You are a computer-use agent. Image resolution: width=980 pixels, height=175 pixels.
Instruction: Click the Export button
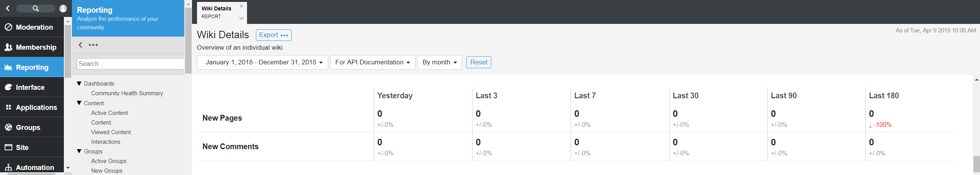coord(274,35)
